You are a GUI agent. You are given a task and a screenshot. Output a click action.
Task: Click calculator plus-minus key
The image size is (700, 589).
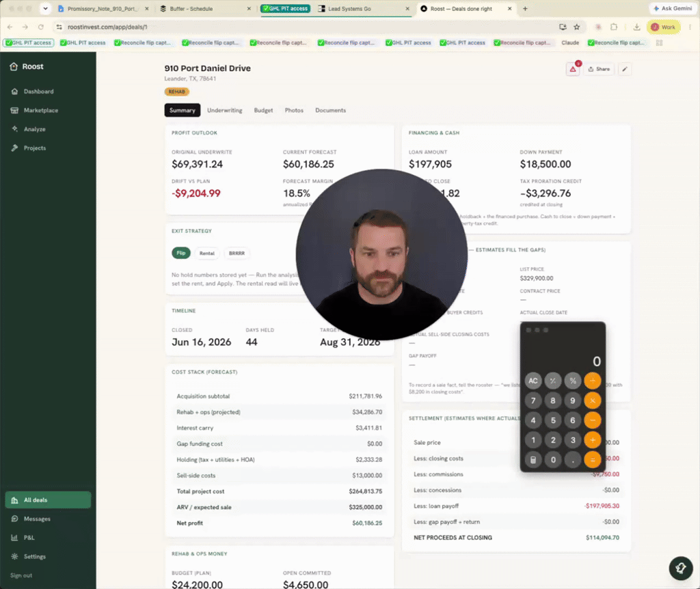(x=552, y=381)
